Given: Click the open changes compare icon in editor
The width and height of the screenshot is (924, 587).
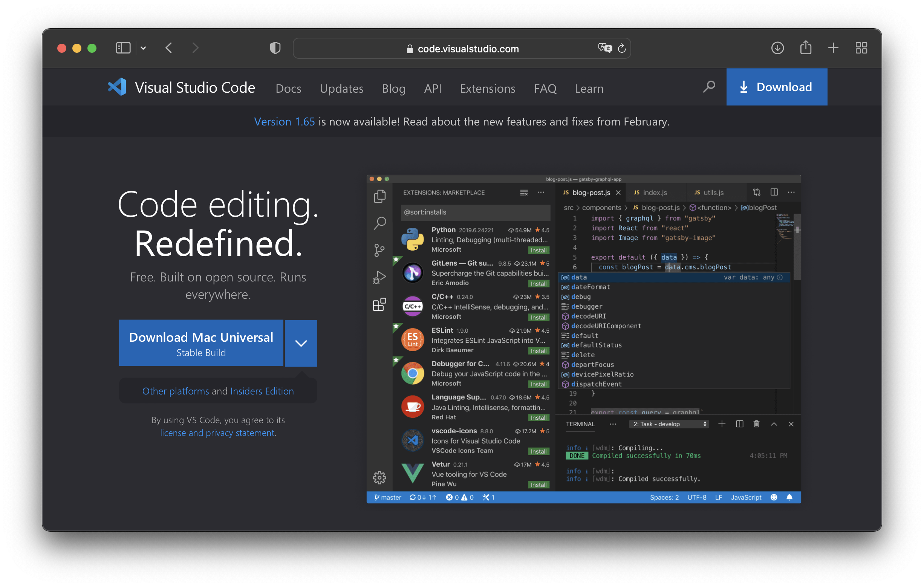Looking at the screenshot, I should point(756,192).
